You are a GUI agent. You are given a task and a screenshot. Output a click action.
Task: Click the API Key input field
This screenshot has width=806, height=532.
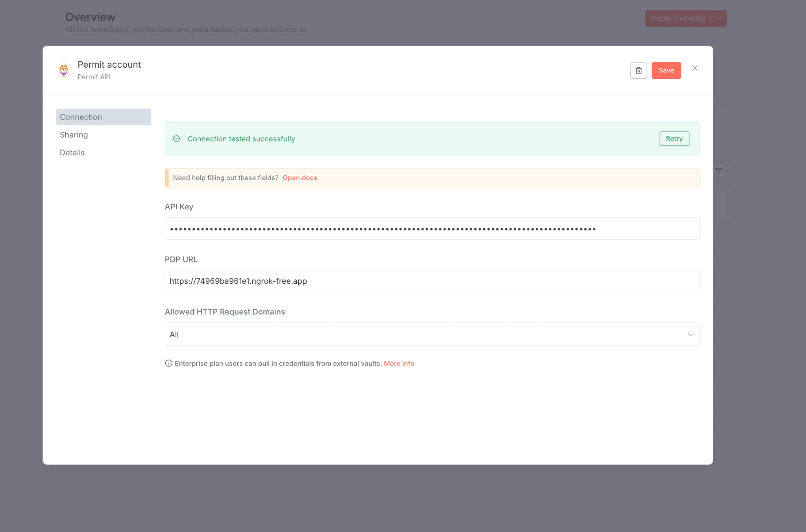point(431,229)
